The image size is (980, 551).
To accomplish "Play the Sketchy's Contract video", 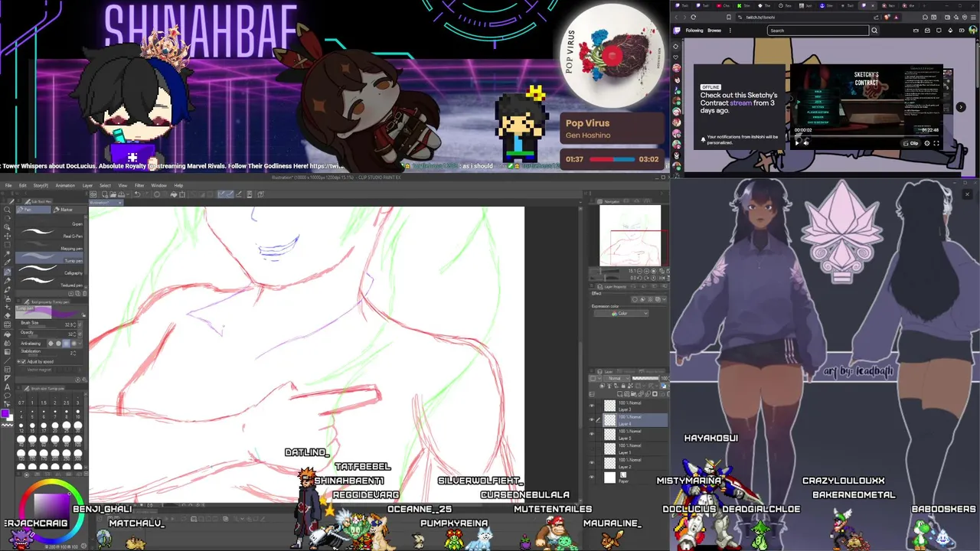I will (797, 143).
